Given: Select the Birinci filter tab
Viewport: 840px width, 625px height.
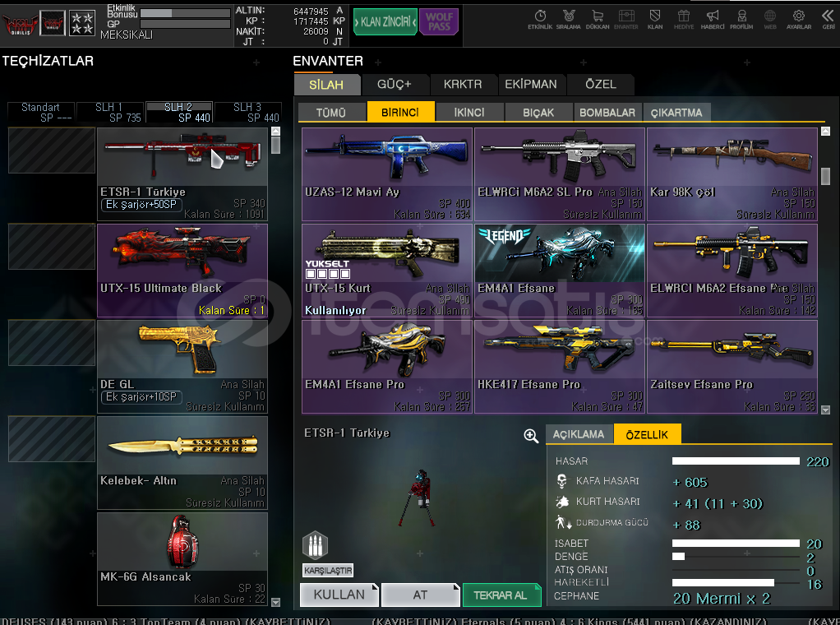Looking at the screenshot, I should point(400,112).
